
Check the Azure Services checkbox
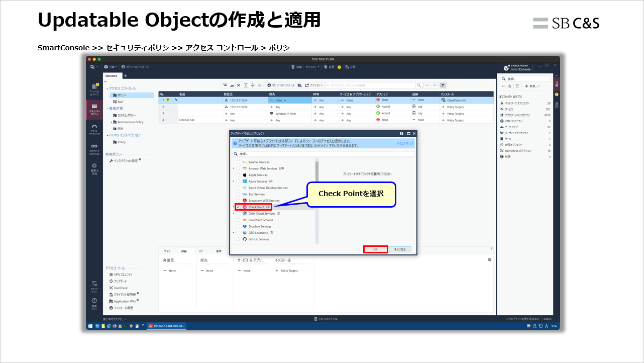point(238,181)
